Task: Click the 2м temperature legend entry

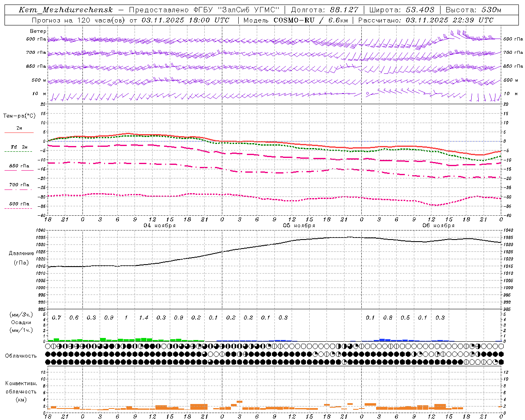Action: (19, 128)
